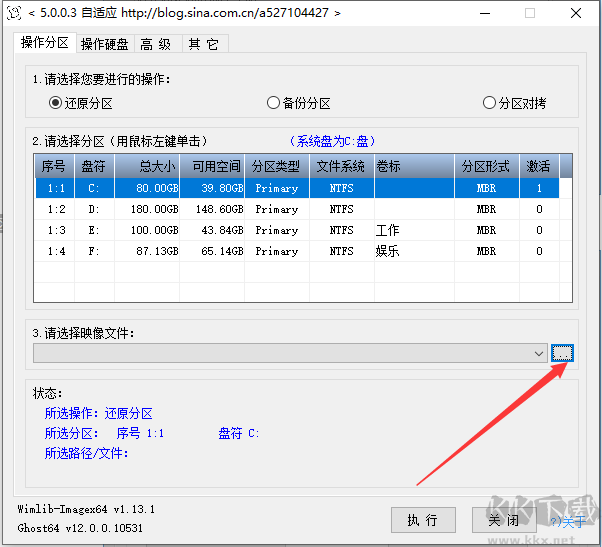Screen dimensions: 602x547
Task: Click drive letter E: cell
Action: [94, 230]
